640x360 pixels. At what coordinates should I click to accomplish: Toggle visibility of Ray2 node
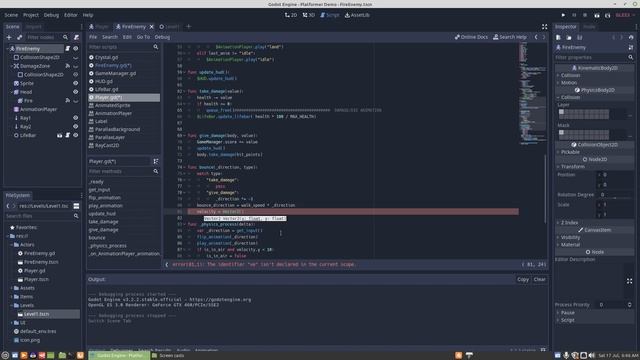point(75,127)
